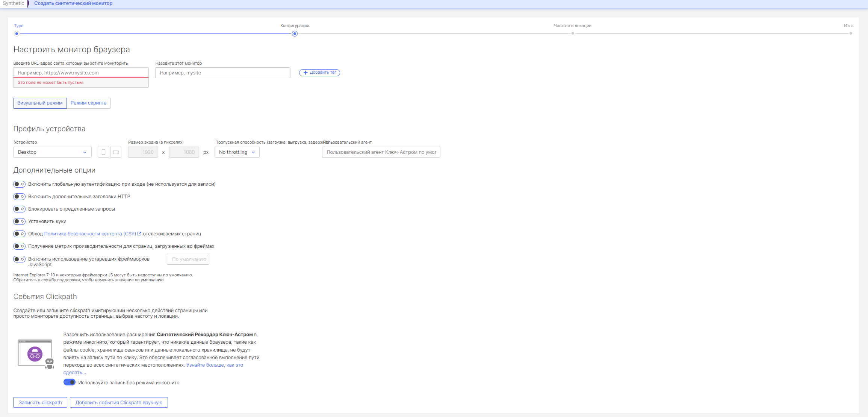
Task: Expand the No throttling dropdown
Action: coord(237,152)
